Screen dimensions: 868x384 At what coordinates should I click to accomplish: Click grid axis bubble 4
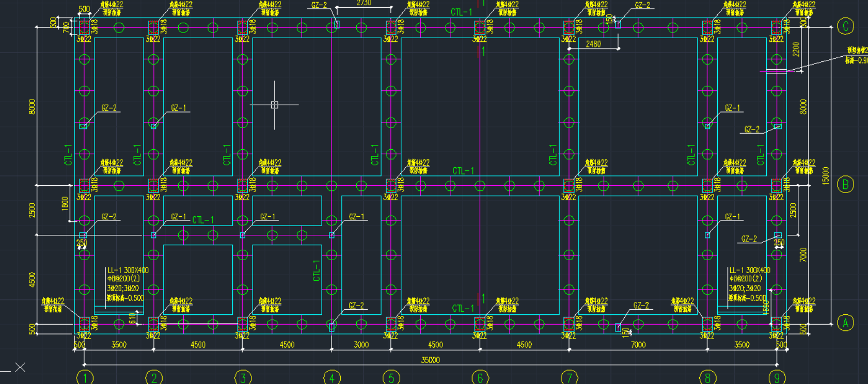pos(332,378)
